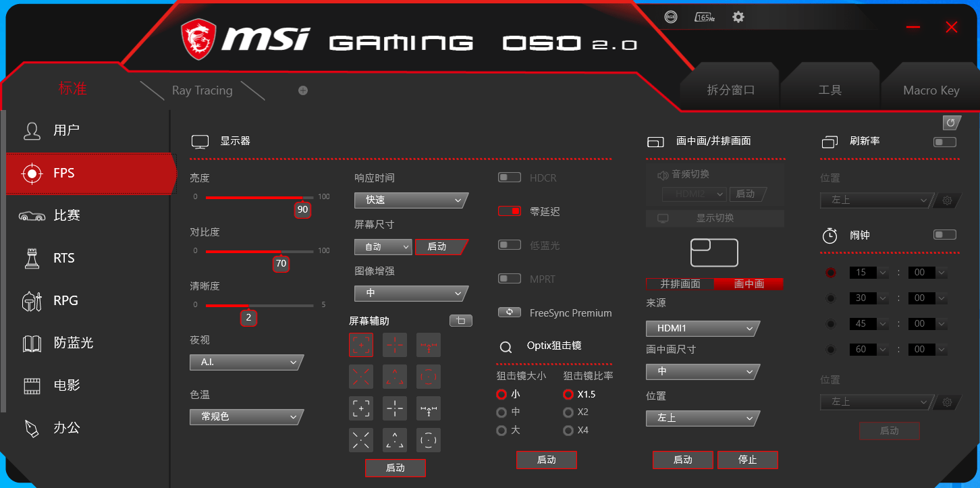
Task: Click the 对比度 slider track
Action: [260, 251]
